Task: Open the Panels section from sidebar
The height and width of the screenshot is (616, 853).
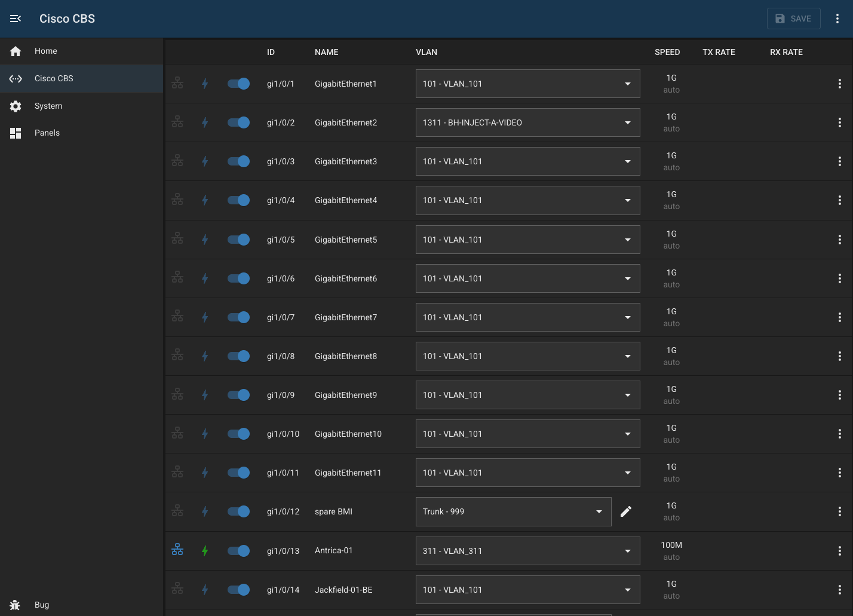Action: [x=16, y=133]
